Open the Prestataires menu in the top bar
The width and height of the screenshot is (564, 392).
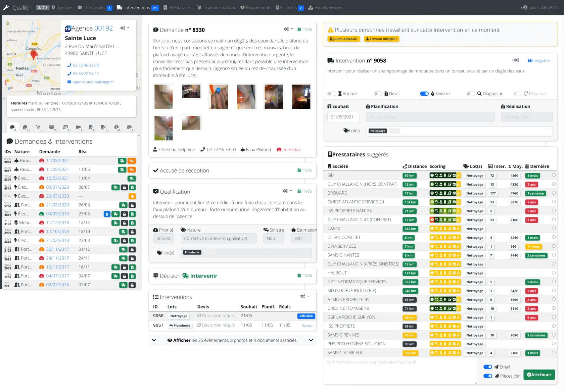pos(178,8)
